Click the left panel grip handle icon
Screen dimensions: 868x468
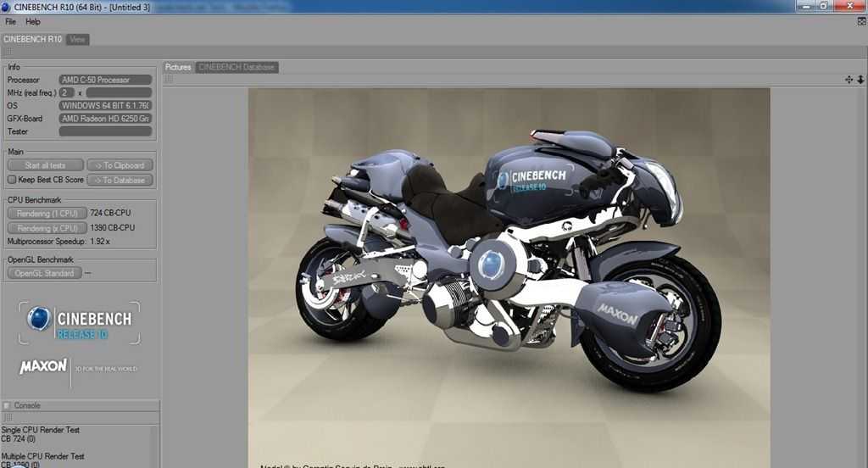click(x=8, y=52)
